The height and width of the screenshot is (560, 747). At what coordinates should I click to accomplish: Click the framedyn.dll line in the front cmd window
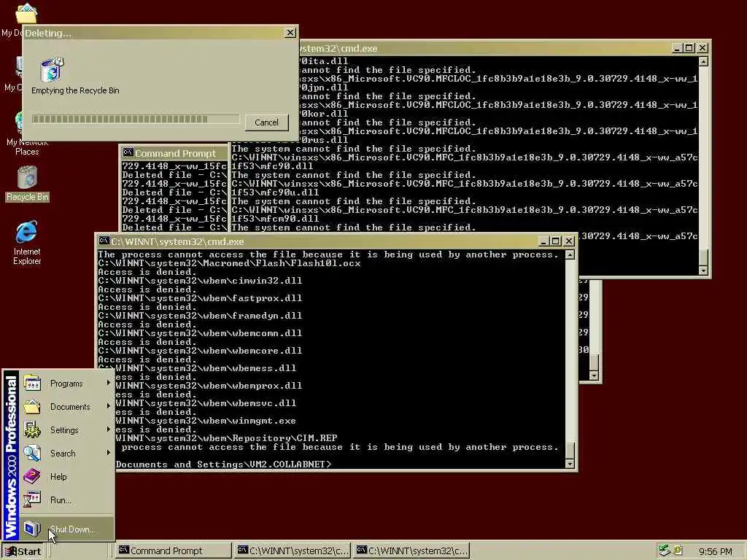(200, 316)
